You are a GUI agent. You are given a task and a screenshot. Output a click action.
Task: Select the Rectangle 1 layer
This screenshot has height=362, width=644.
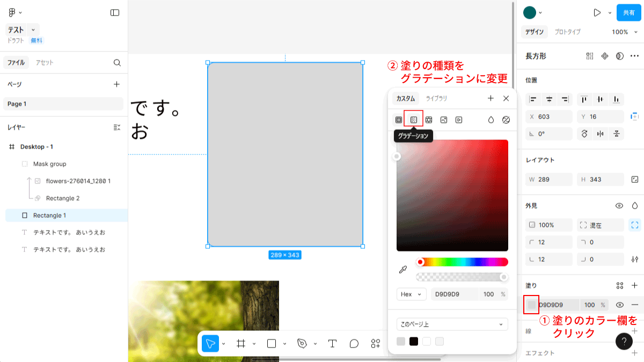tap(49, 215)
